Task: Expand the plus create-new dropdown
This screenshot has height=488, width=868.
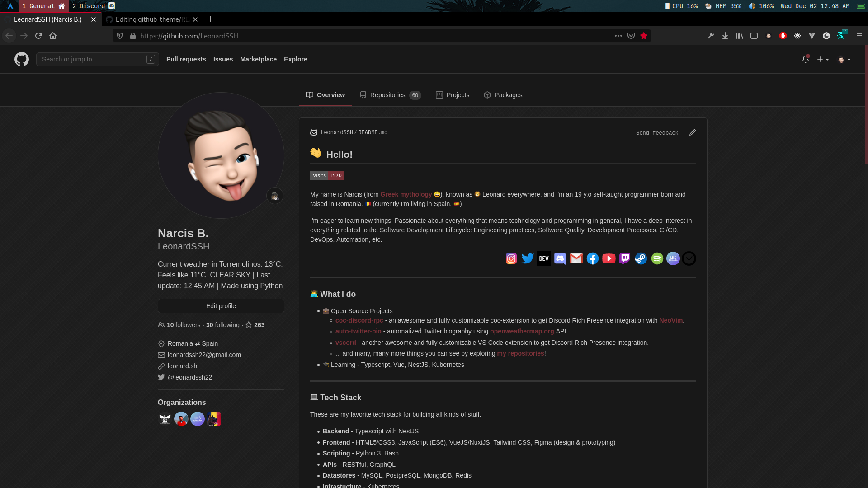Action: 823,59
